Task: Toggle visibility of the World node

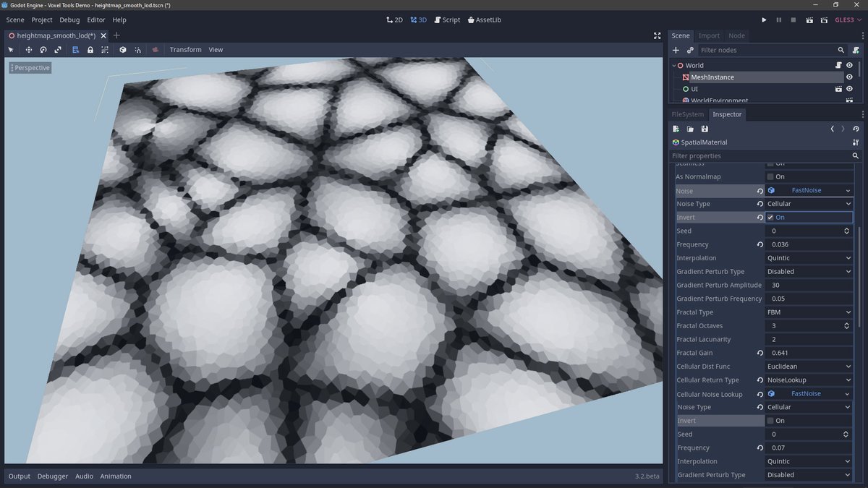Action: tap(849, 65)
